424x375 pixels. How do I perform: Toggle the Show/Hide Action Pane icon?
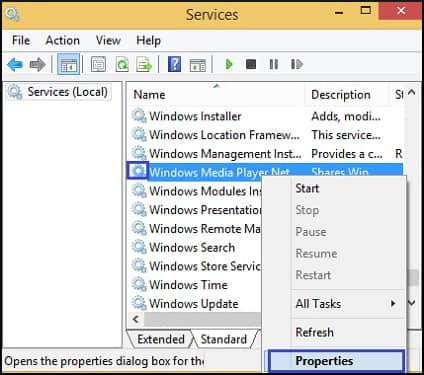(198, 65)
